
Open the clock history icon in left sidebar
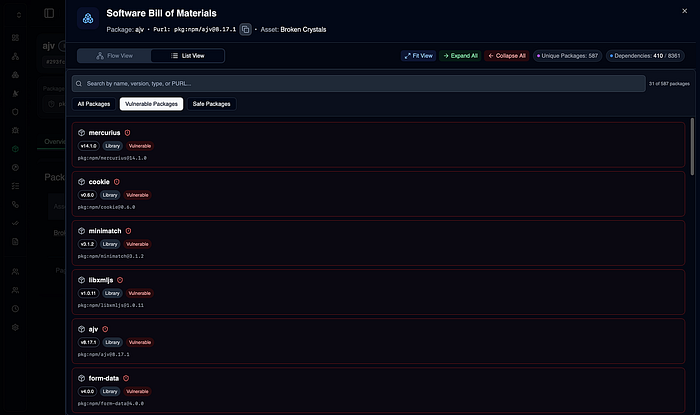pyautogui.click(x=15, y=308)
